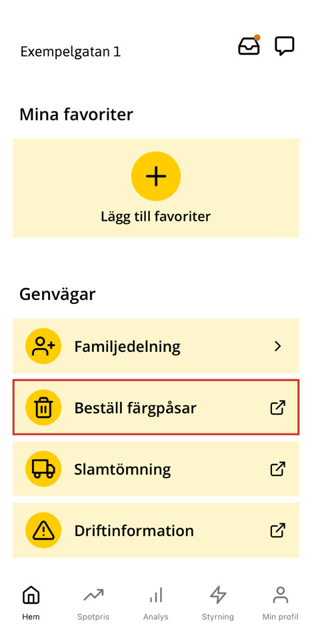This screenshot has height=644, width=312.
Task: Open the Min profil tab
Action: [x=281, y=603]
